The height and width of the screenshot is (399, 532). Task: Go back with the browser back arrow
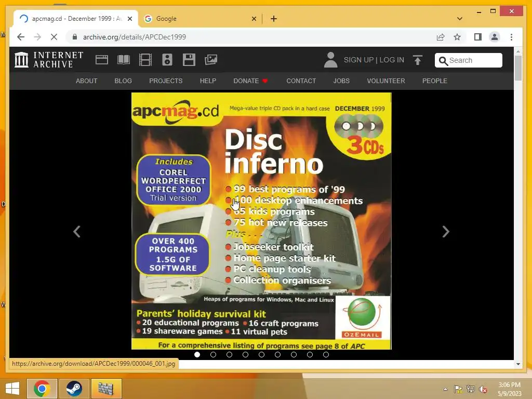(21, 37)
